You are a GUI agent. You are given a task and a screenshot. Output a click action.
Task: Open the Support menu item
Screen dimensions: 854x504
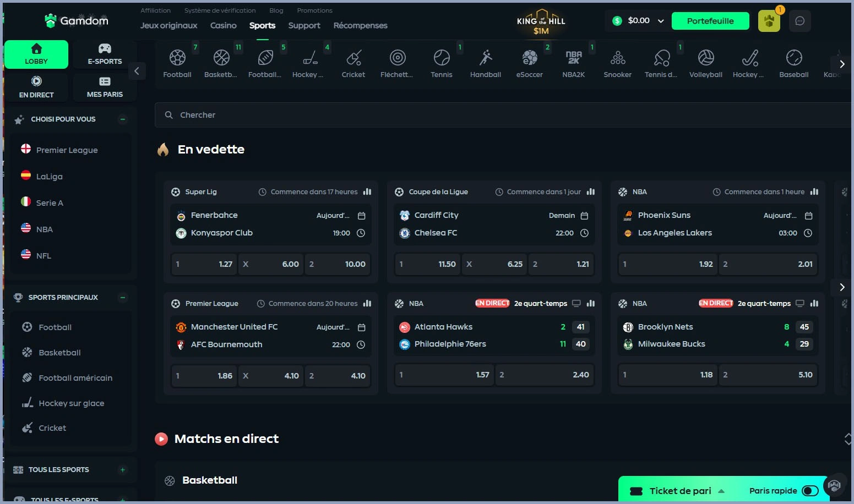[x=304, y=25]
